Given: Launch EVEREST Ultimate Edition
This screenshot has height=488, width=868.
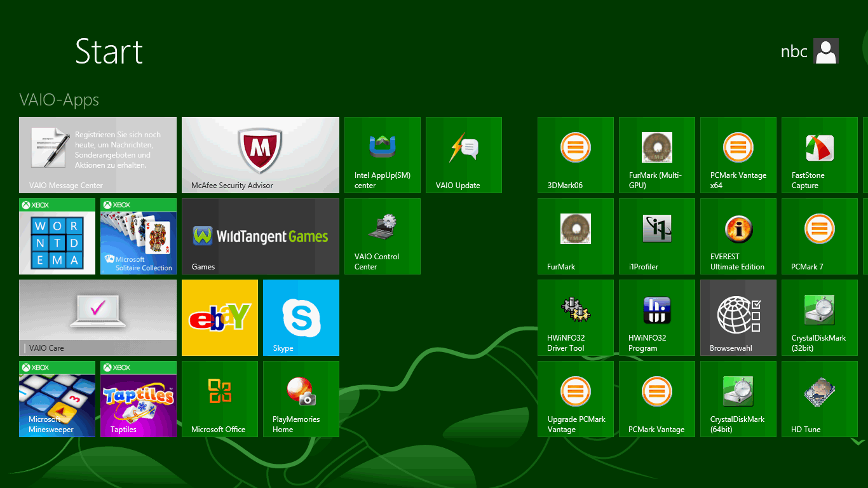Looking at the screenshot, I should pyautogui.click(x=738, y=236).
